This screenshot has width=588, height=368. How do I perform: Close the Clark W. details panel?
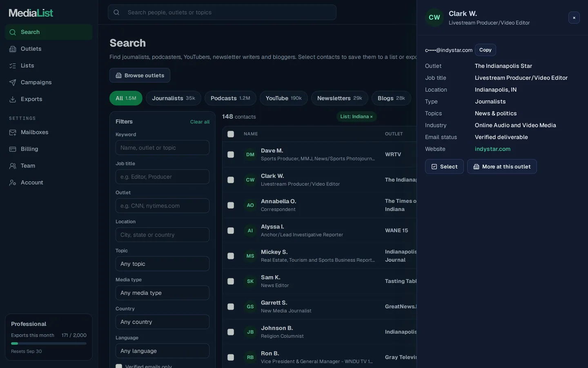tap(574, 18)
